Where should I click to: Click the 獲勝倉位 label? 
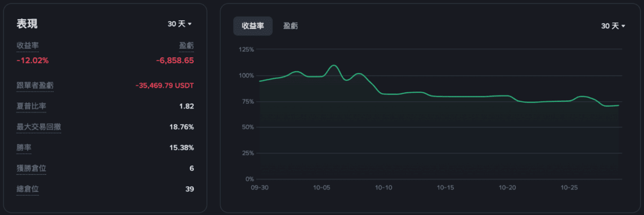[31, 168]
